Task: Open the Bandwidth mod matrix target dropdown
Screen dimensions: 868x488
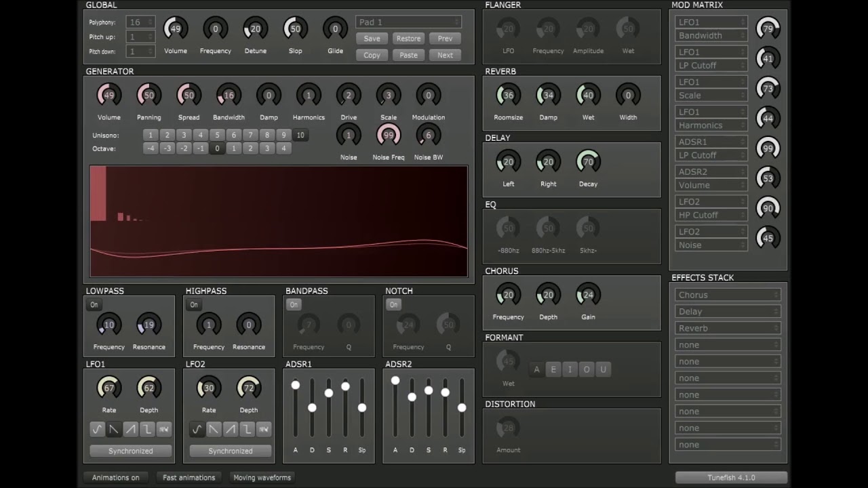Action: coord(711,36)
